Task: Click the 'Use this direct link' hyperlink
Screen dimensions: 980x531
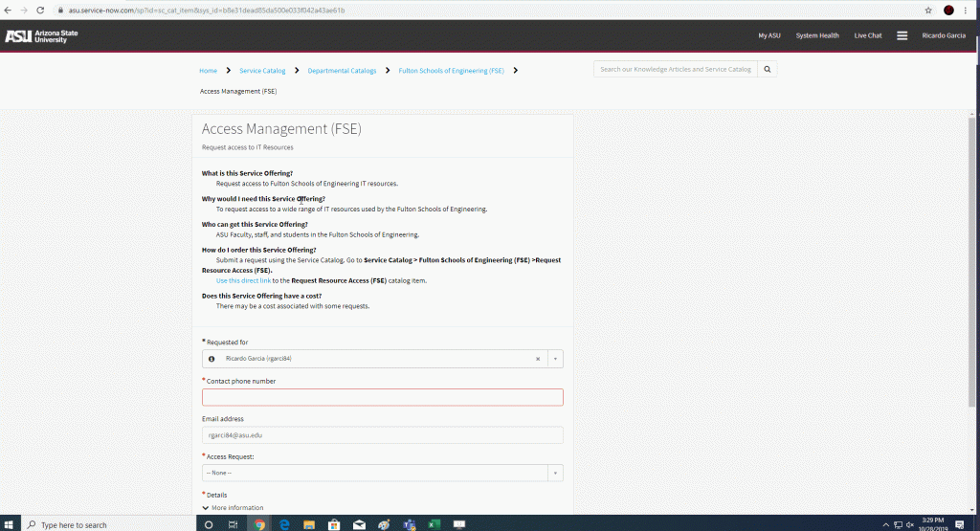Action: click(243, 280)
